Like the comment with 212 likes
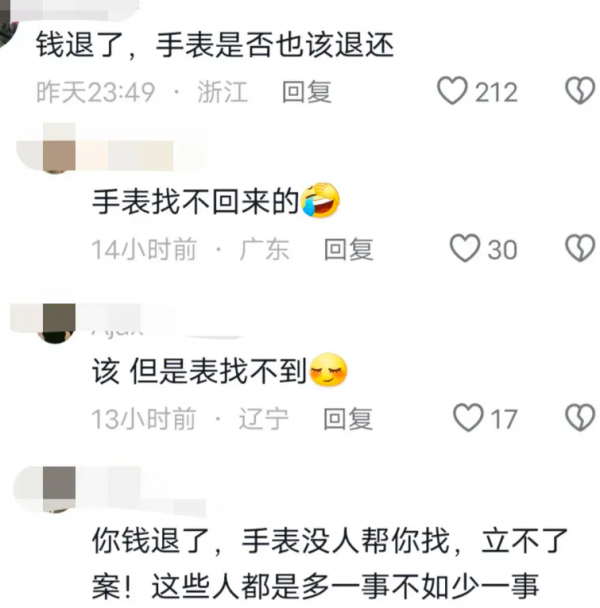This screenshot has width=600, height=608. pos(452,91)
